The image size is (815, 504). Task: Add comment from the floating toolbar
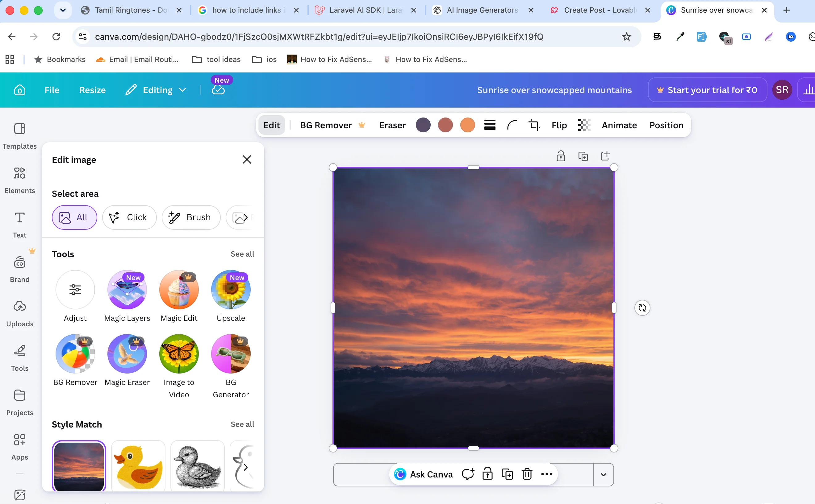(468, 474)
